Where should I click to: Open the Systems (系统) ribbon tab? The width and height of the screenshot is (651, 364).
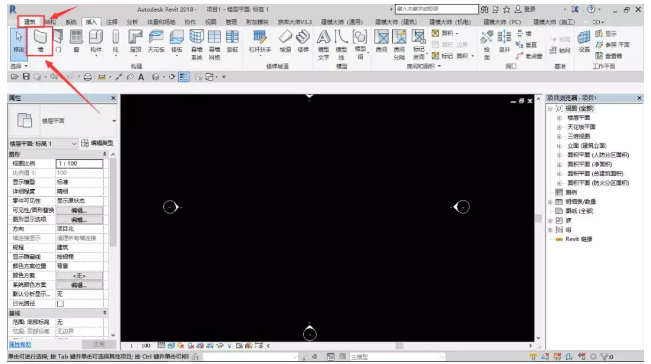[x=71, y=22]
